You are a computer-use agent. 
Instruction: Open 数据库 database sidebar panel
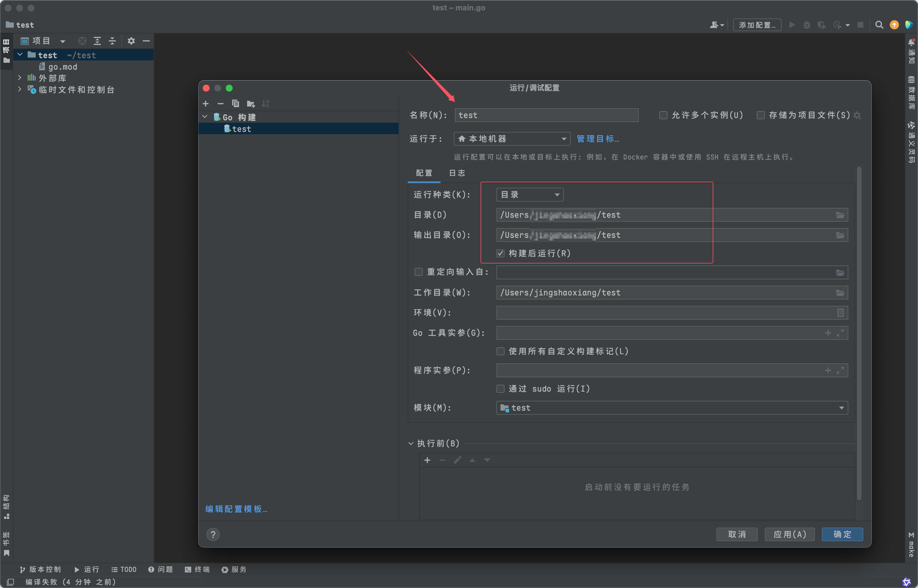click(911, 93)
